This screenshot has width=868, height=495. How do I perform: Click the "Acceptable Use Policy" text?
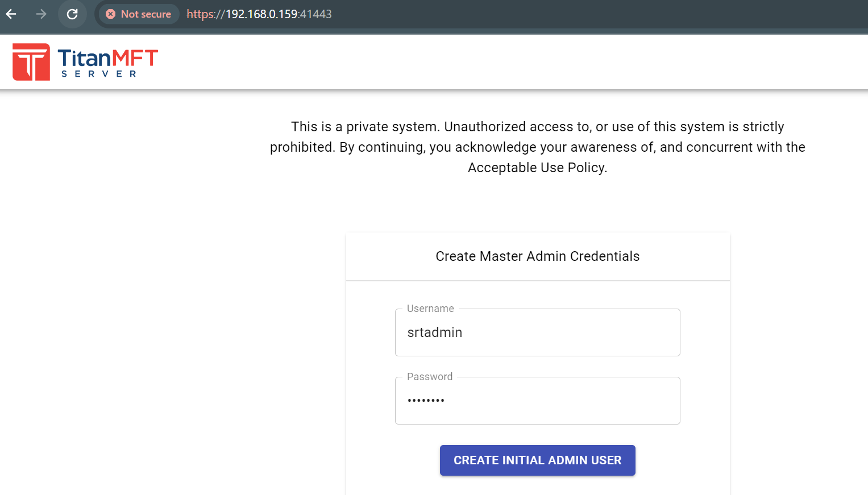pos(536,168)
